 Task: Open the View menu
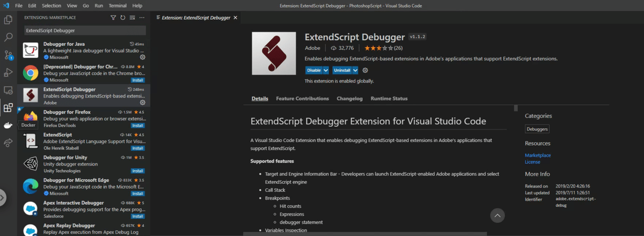pos(72,5)
